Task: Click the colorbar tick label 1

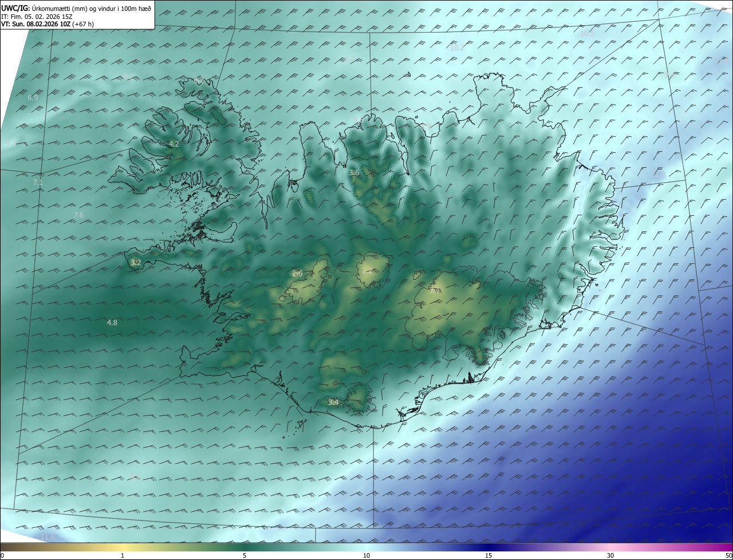Action: 123,555
